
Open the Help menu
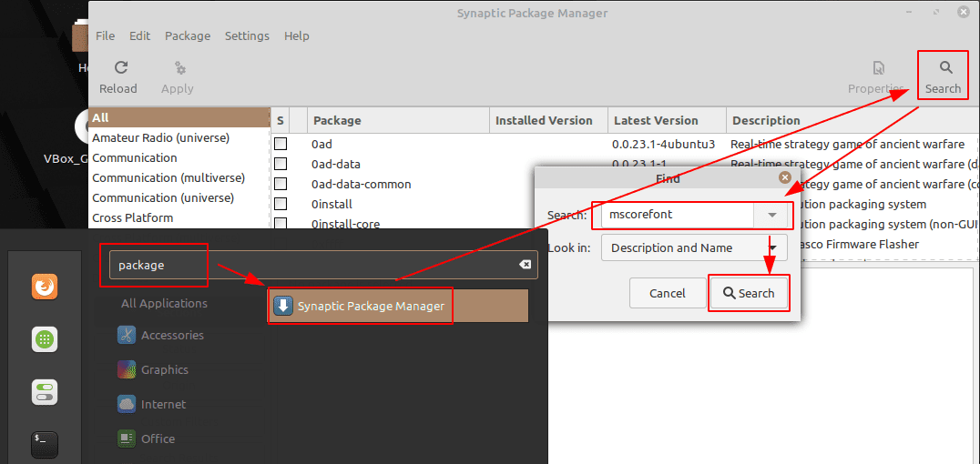point(297,36)
